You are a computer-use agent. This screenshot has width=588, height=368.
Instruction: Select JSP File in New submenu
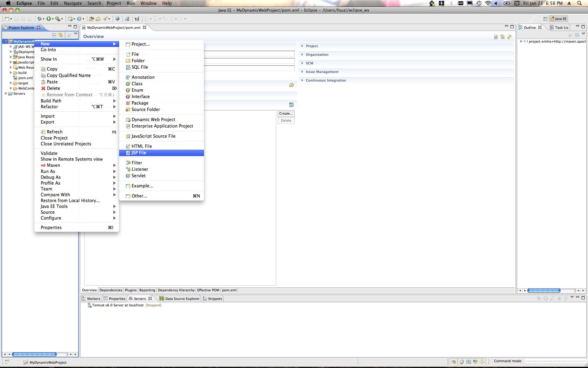(161, 153)
